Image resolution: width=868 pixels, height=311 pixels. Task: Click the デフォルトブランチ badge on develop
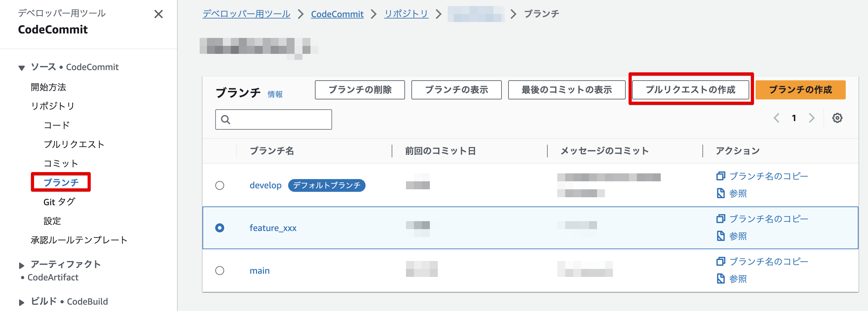click(326, 185)
